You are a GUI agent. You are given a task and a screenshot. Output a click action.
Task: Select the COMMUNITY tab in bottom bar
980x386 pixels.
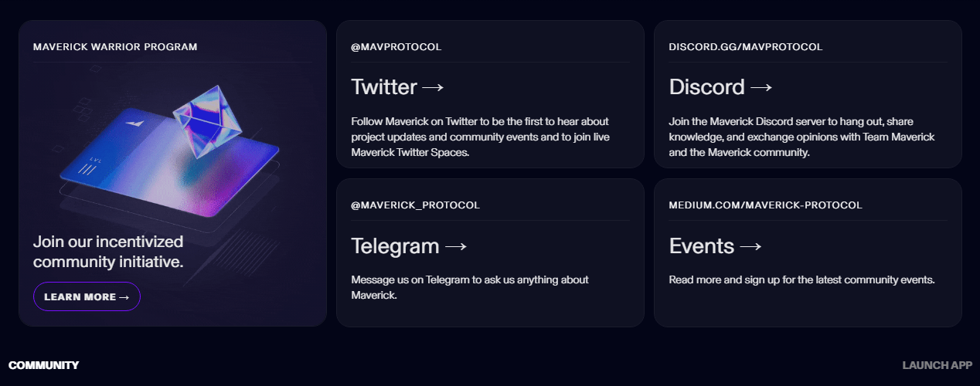pyautogui.click(x=44, y=365)
